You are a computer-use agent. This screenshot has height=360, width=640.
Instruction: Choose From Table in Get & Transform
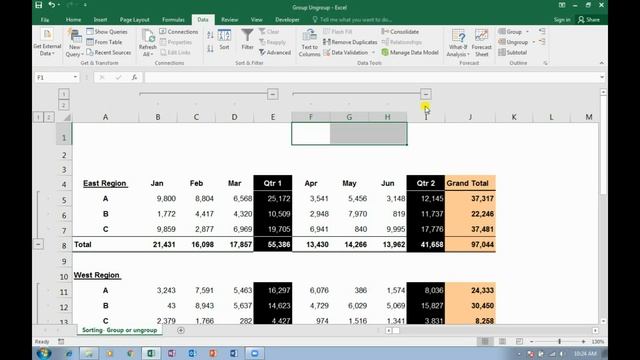[104, 42]
